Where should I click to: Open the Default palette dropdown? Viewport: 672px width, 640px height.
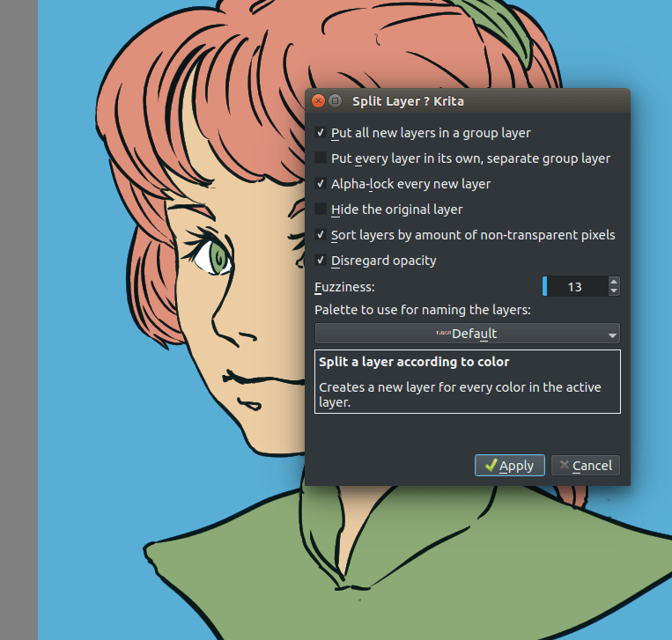click(467, 334)
